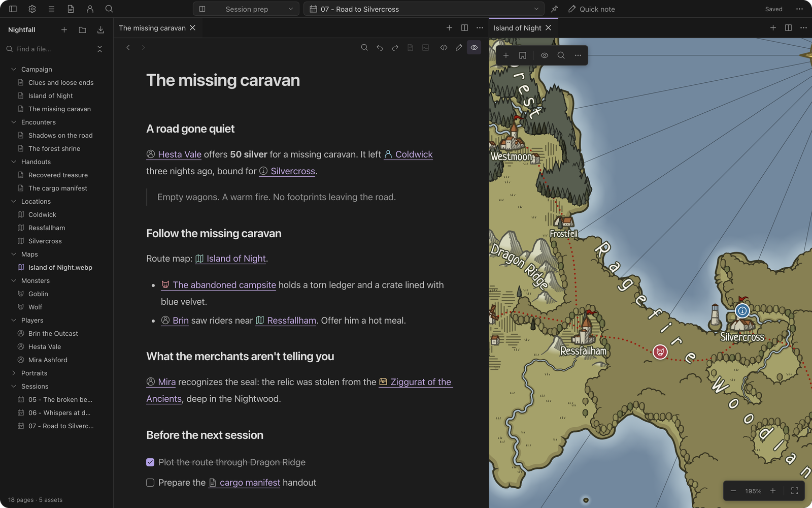Switch to Island of Night tab
812x508 pixels.
[x=517, y=28]
